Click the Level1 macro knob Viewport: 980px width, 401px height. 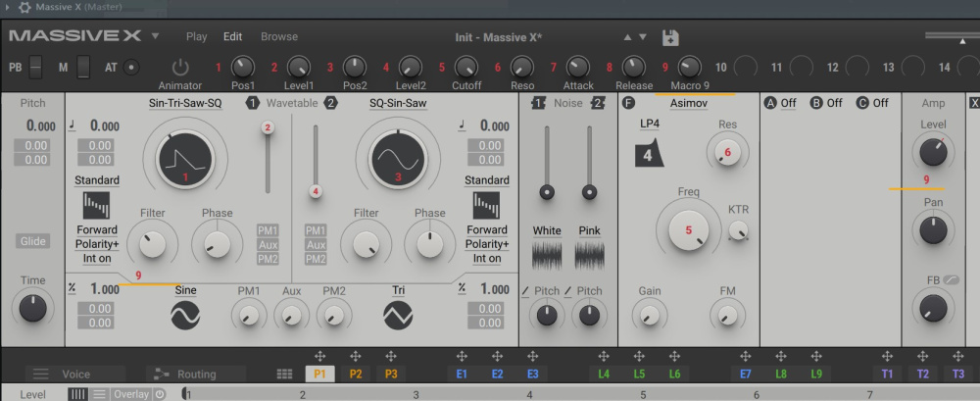(x=299, y=67)
